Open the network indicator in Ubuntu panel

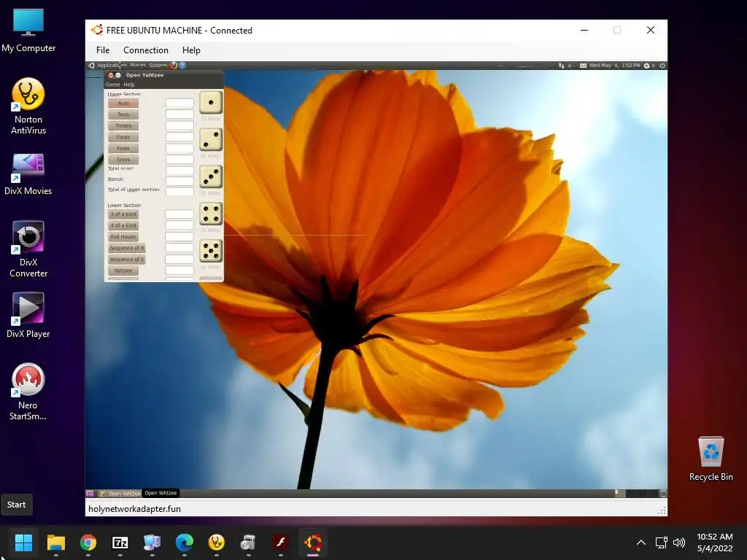(x=561, y=65)
